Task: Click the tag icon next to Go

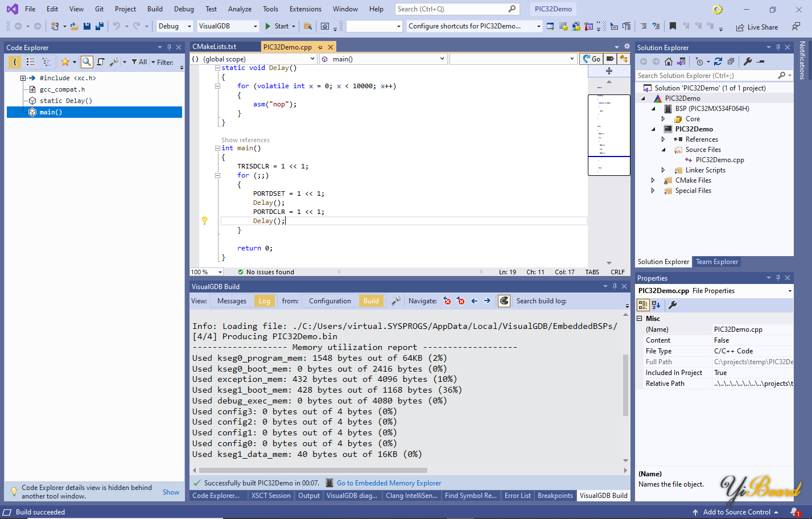Action: 610,59
